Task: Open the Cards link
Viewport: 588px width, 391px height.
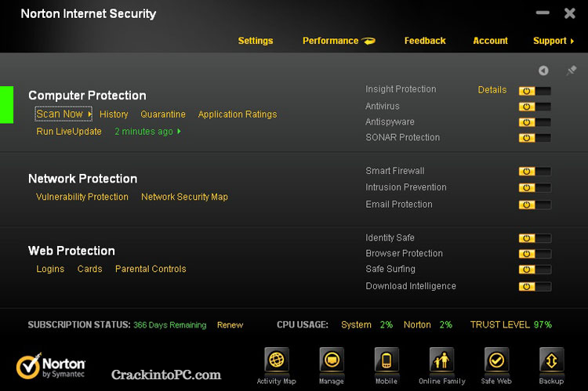Action: [x=89, y=269]
